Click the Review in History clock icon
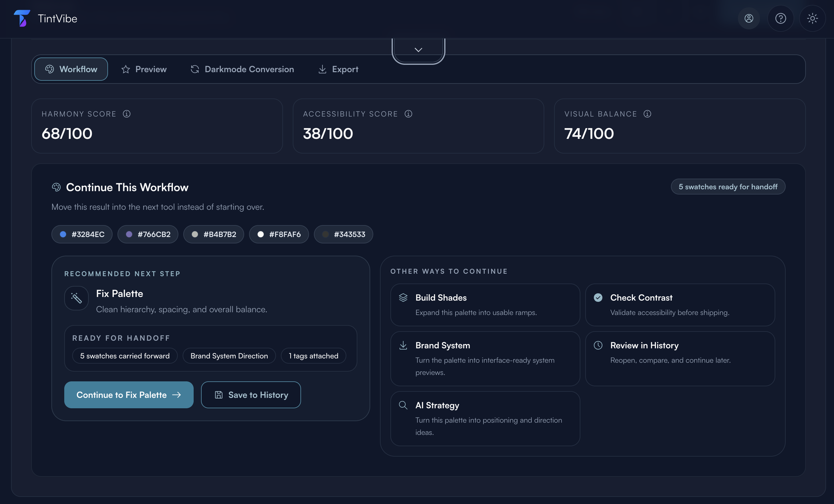834x504 pixels. coord(598,345)
